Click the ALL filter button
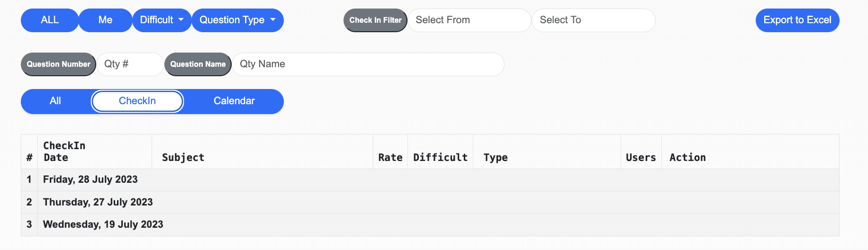868x250 pixels. pyautogui.click(x=50, y=20)
